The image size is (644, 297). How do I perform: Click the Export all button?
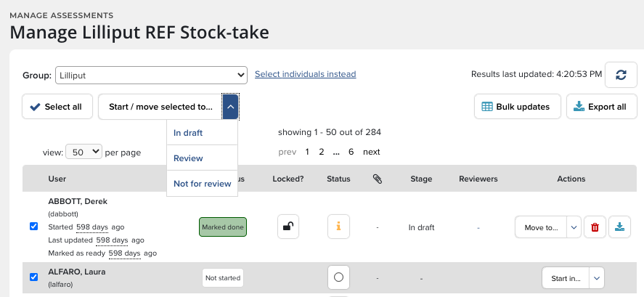[x=600, y=107]
